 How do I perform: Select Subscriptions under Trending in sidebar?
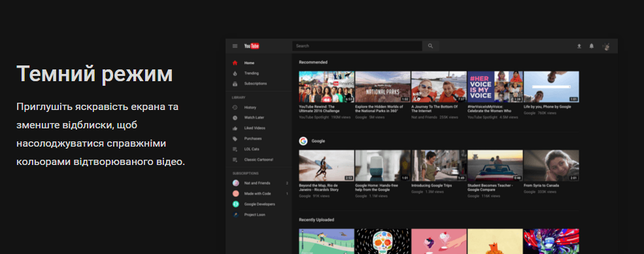(x=256, y=83)
